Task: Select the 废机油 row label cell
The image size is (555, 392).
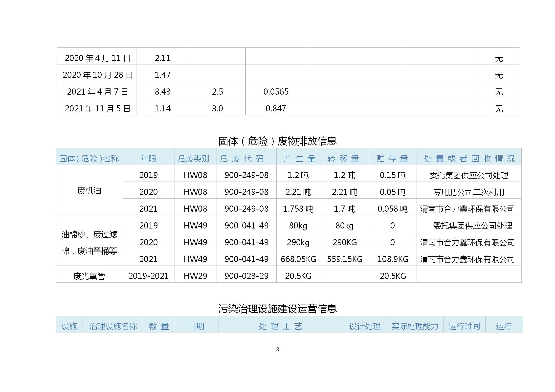Action: (x=89, y=190)
